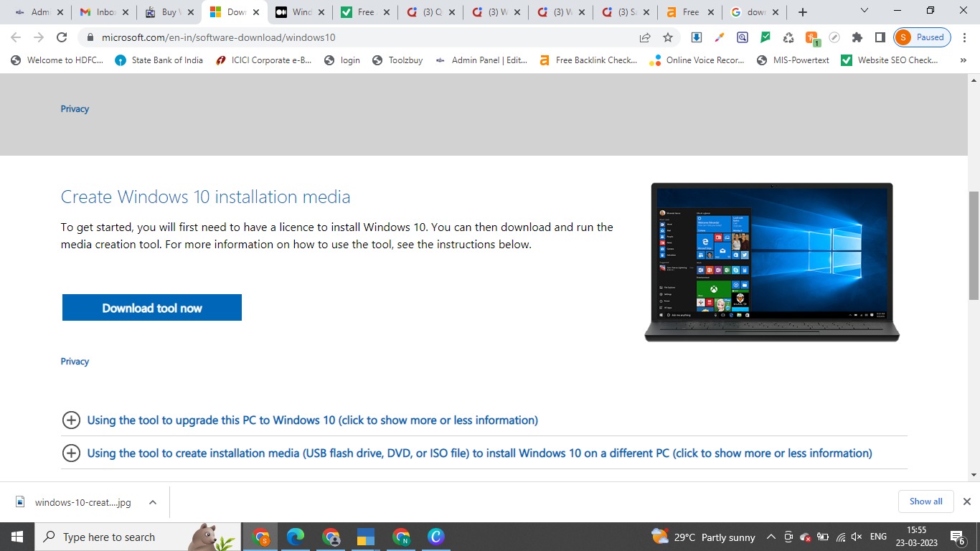Image resolution: width=980 pixels, height=551 pixels.
Task: Open the Welcome to HDFC bookmark
Action: [57, 60]
